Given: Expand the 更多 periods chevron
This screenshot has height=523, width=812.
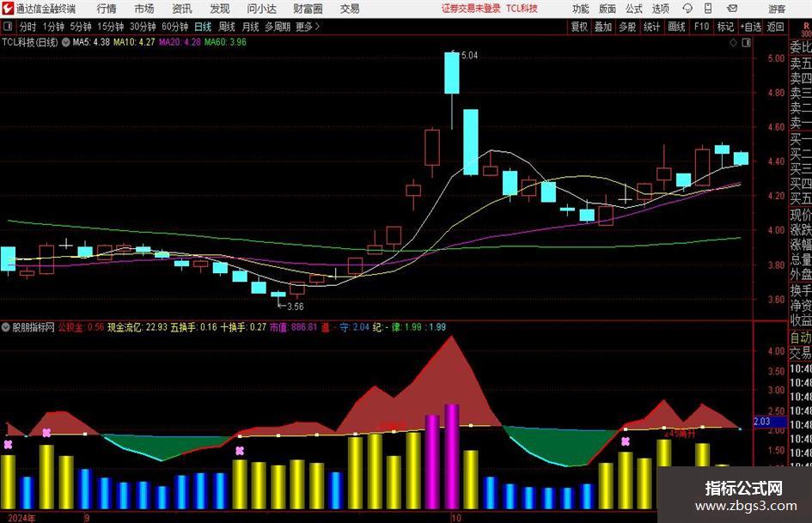Looking at the screenshot, I should coord(317,27).
